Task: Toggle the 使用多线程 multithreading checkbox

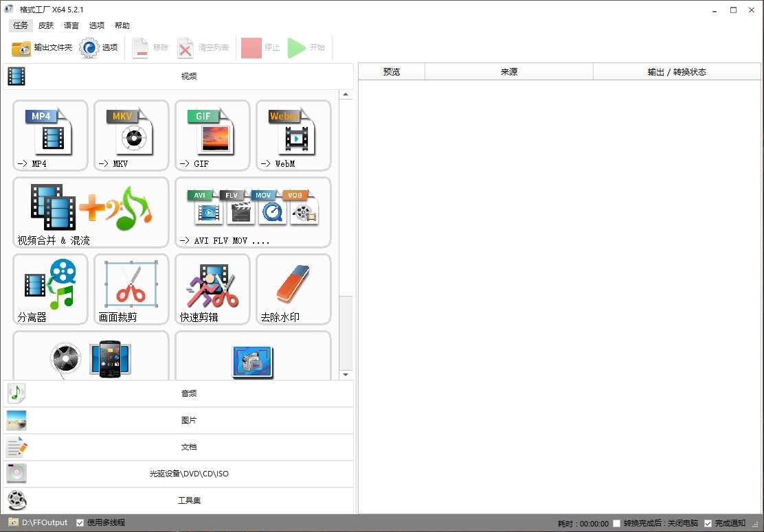Action: pos(80,522)
